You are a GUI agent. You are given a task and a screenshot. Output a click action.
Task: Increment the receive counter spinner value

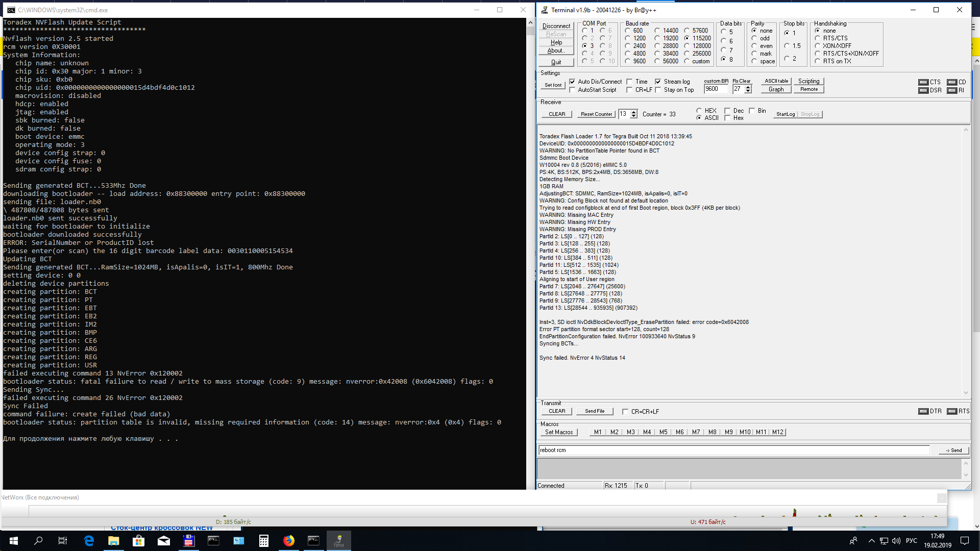click(633, 112)
